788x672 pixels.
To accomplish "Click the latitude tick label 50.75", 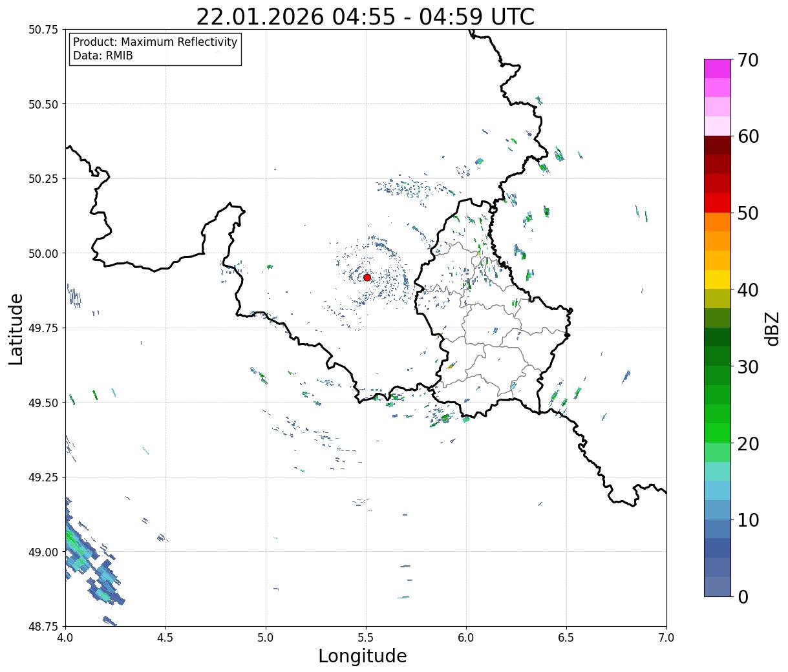I will coord(43,30).
